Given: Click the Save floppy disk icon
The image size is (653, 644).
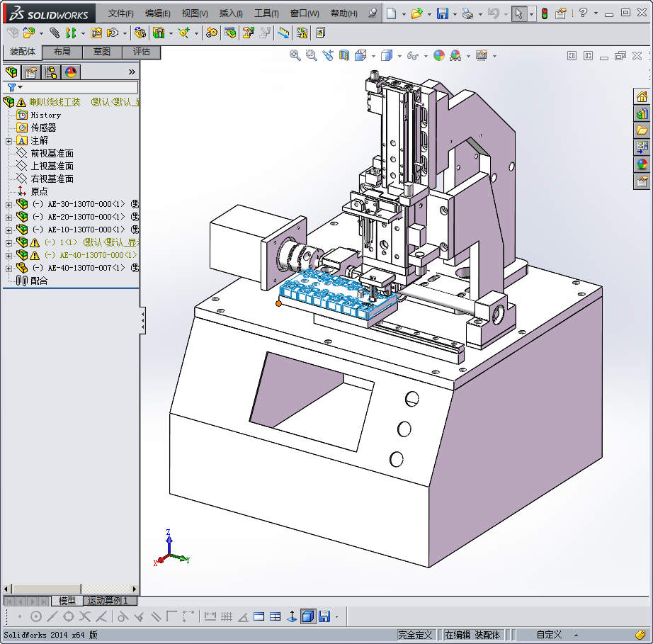Looking at the screenshot, I should point(442,13).
